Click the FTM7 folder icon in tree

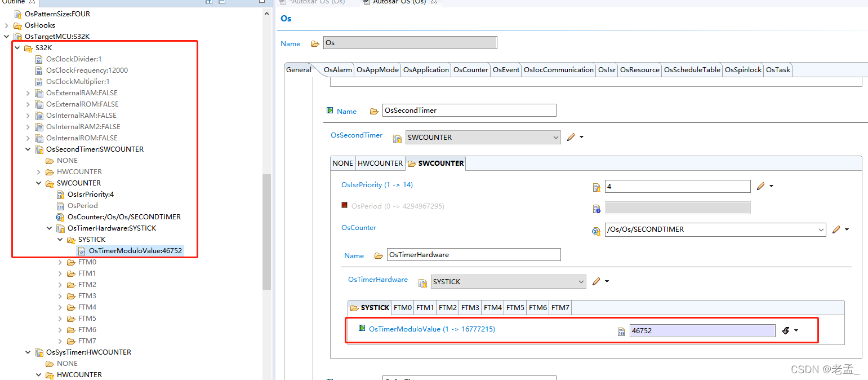71,341
